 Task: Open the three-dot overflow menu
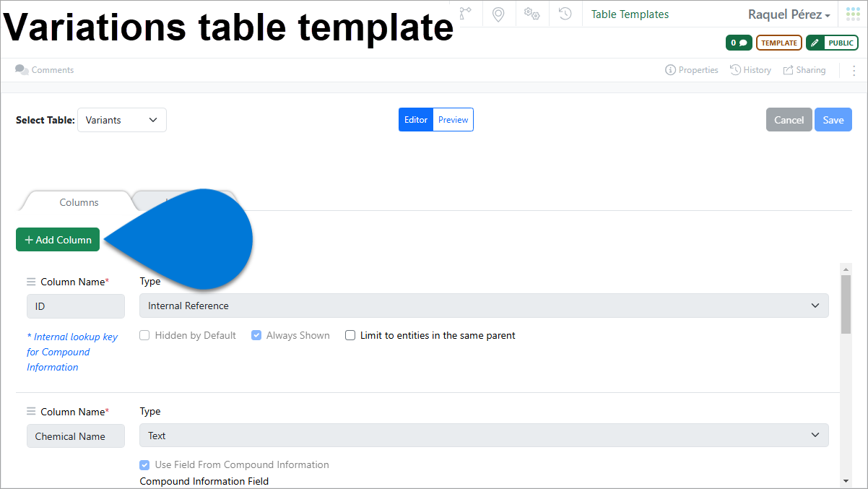point(854,69)
